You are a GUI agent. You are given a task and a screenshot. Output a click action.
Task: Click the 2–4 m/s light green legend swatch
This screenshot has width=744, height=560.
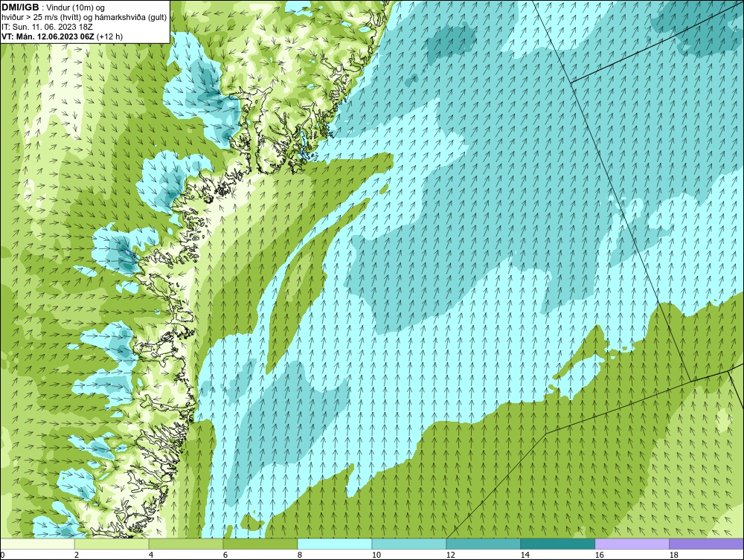pos(112,544)
